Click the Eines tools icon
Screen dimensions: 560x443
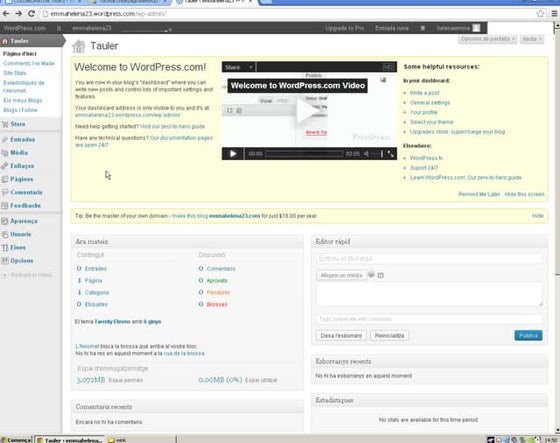[5, 248]
